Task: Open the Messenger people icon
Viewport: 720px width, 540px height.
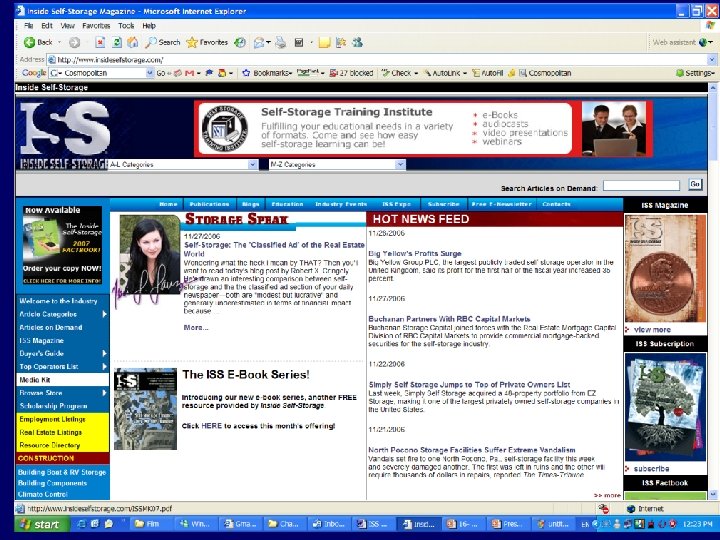Action: (357, 43)
